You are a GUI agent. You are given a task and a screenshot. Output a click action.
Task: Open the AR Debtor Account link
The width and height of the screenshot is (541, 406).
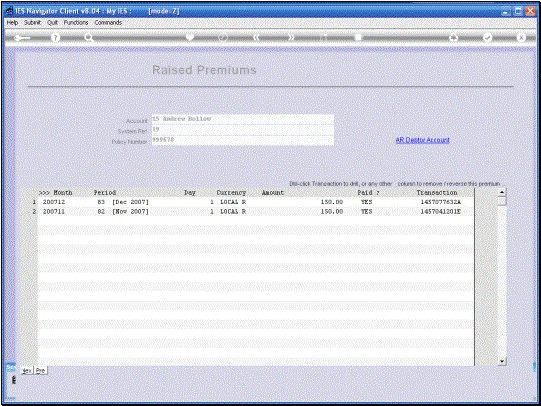click(x=422, y=140)
